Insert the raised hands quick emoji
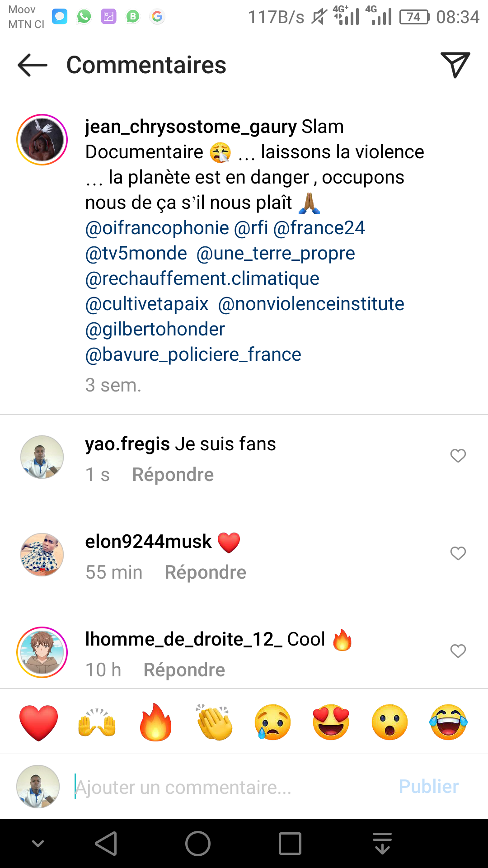This screenshot has width=488, height=868. pyautogui.click(x=97, y=722)
